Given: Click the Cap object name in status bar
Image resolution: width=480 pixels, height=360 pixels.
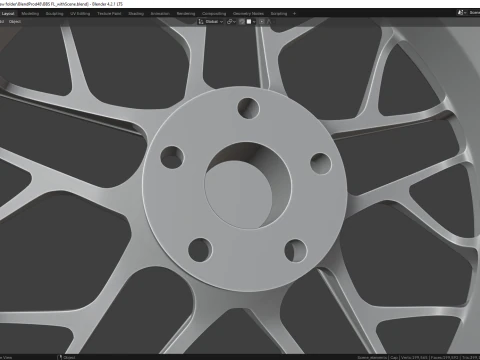Looking at the screenshot, I should point(394,357).
